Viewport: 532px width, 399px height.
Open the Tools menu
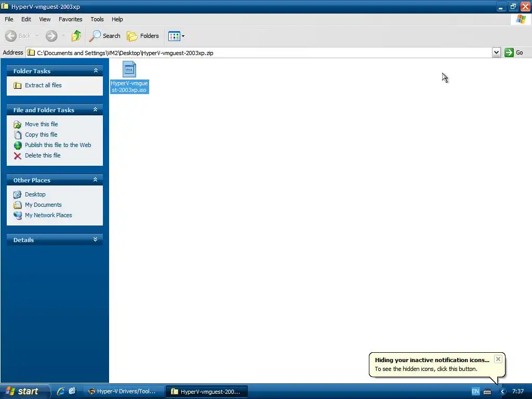[97, 19]
